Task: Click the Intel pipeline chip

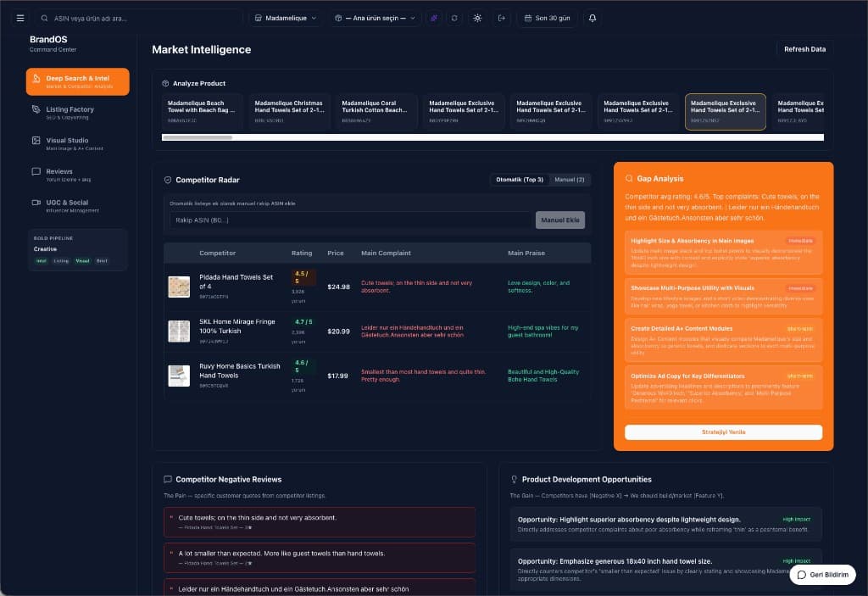Action: coord(42,261)
